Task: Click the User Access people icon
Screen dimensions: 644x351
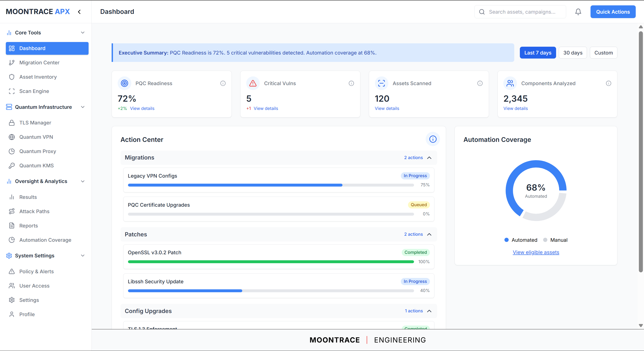Action: coord(12,286)
